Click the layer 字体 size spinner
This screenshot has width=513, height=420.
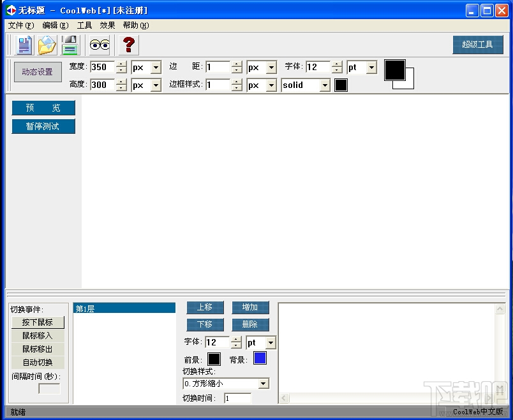click(x=236, y=342)
